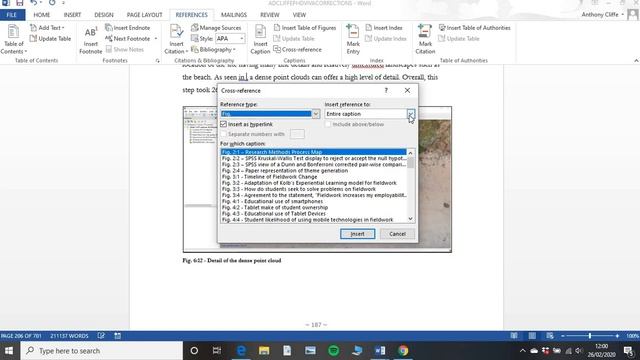The image size is (640, 360).
Task: Click the Type here to search box
Action: 102,351
